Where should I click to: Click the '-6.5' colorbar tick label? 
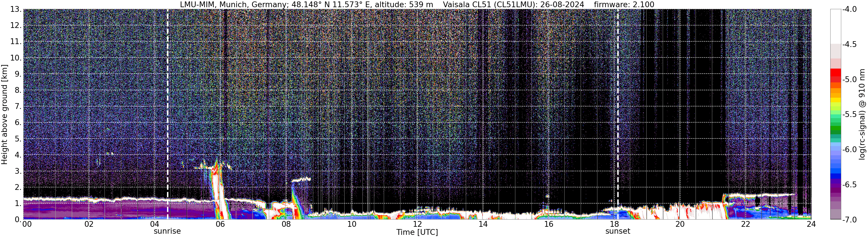tap(850, 184)
